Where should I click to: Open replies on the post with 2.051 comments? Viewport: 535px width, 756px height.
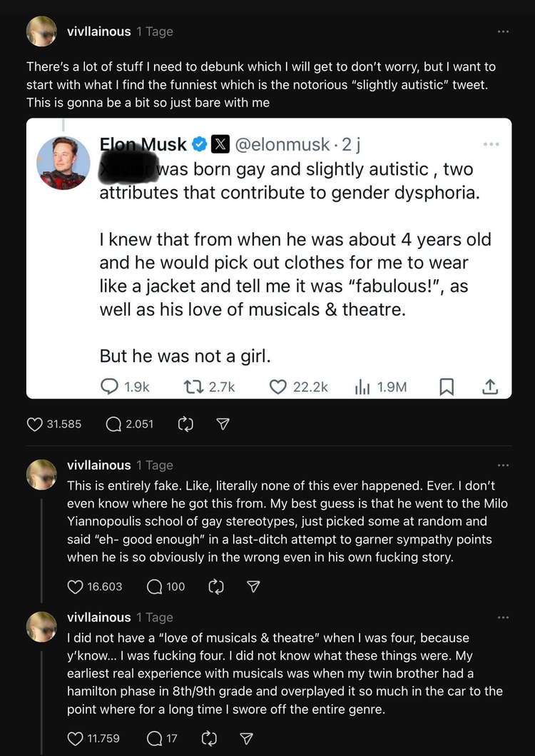point(113,424)
